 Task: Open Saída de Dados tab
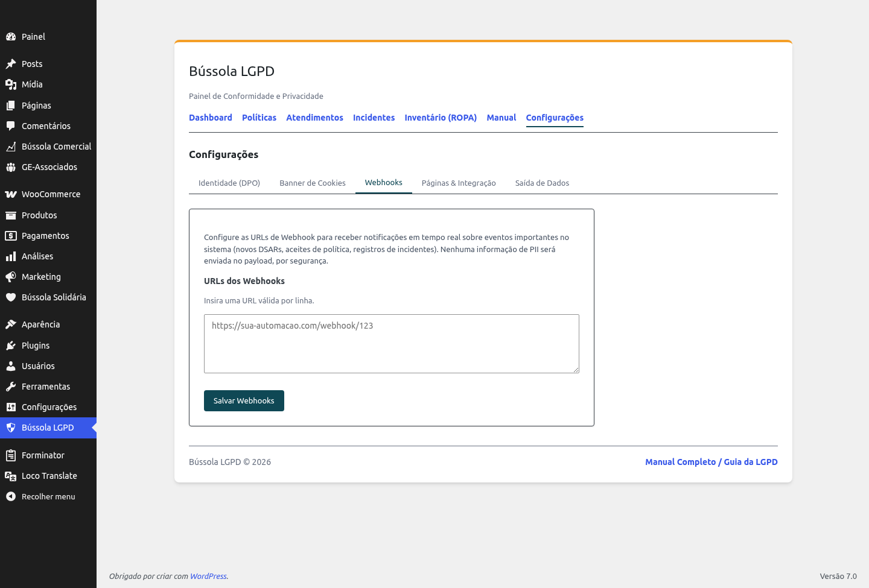[542, 183]
